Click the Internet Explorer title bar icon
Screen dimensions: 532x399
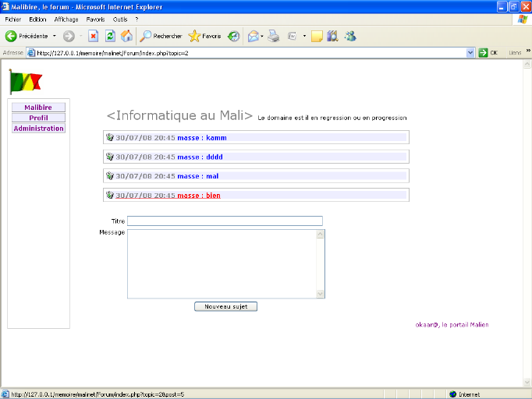[x=5, y=6]
